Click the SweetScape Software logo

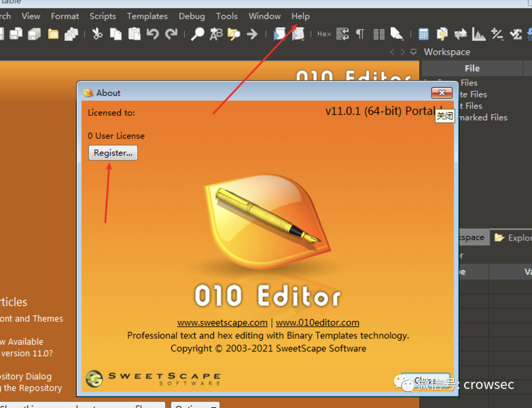click(x=153, y=378)
